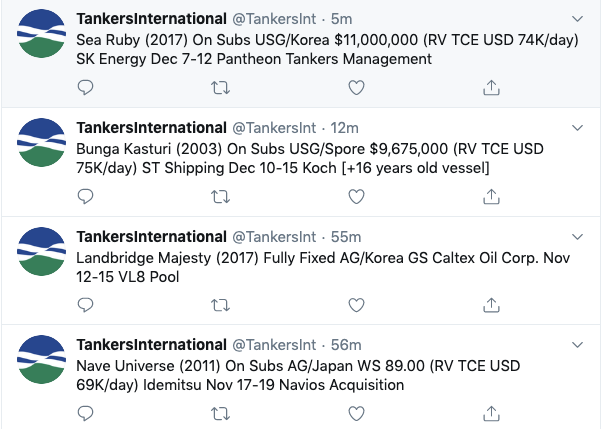Image resolution: width=601 pixels, height=429 pixels.
Task: Click @TankersInt handle on the 12m tweet
Action: [x=274, y=128]
